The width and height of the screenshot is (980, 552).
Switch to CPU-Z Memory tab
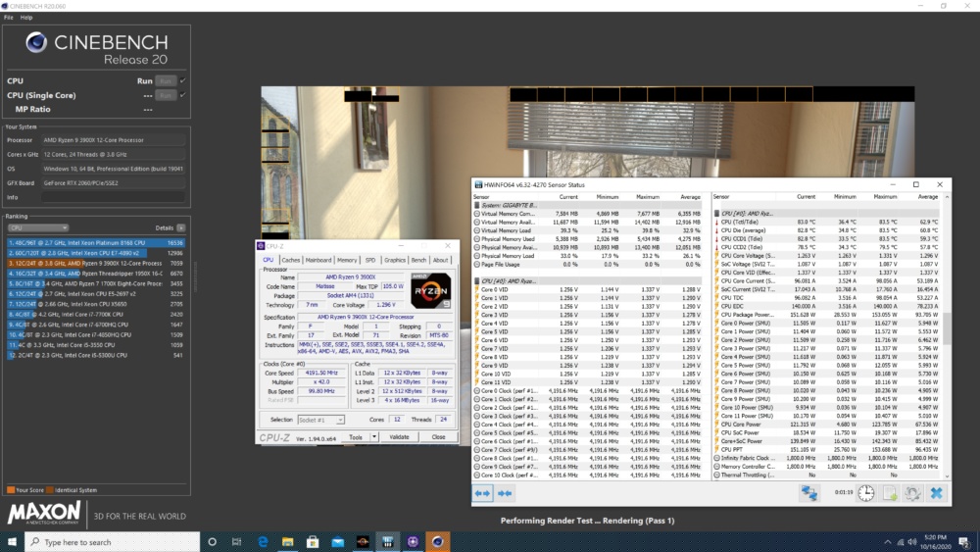coord(347,260)
